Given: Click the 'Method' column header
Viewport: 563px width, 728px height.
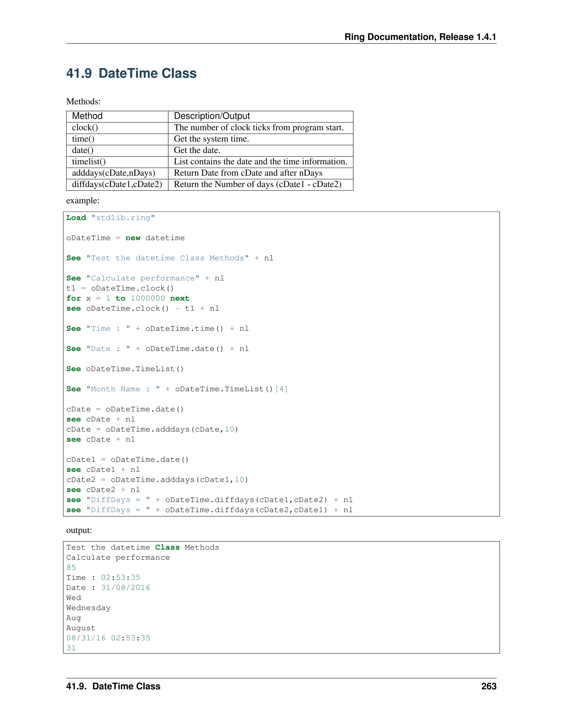Looking at the screenshot, I should point(87,116).
